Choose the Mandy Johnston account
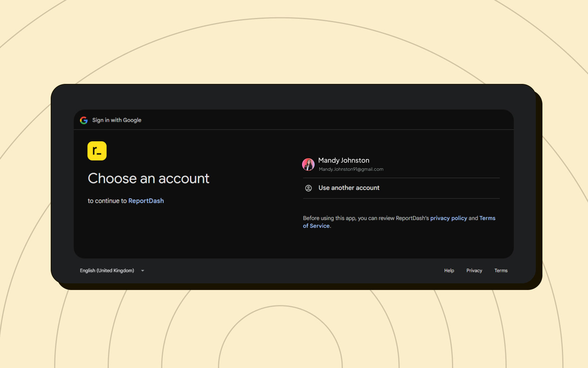This screenshot has height=368, width=588. (401, 164)
